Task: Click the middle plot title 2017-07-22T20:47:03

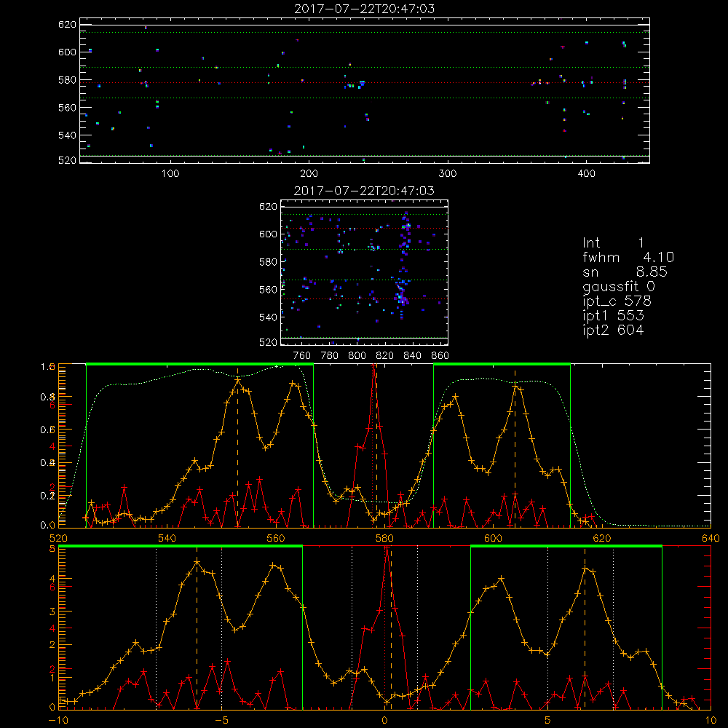Action: point(365,191)
